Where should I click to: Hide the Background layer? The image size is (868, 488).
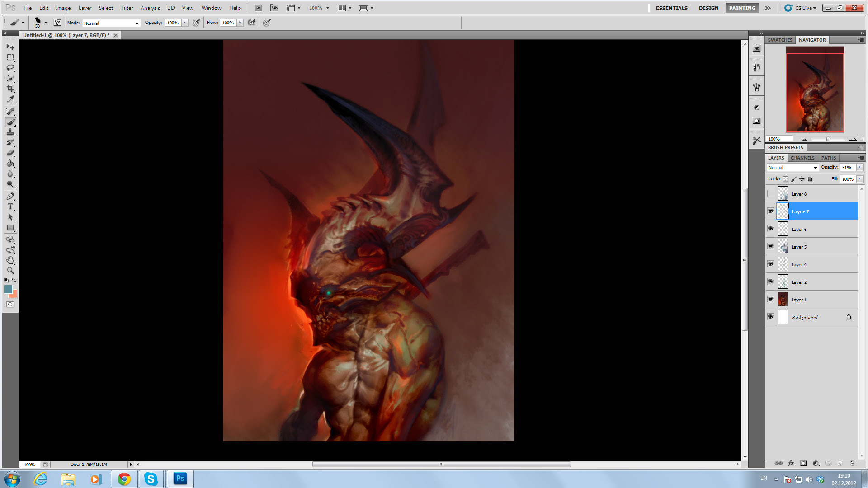770,317
